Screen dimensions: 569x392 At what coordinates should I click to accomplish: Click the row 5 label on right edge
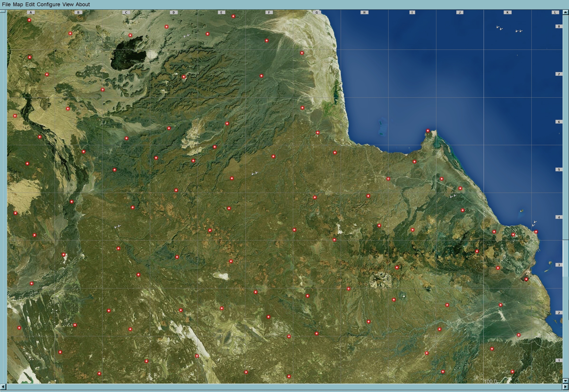click(x=559, y=170)
